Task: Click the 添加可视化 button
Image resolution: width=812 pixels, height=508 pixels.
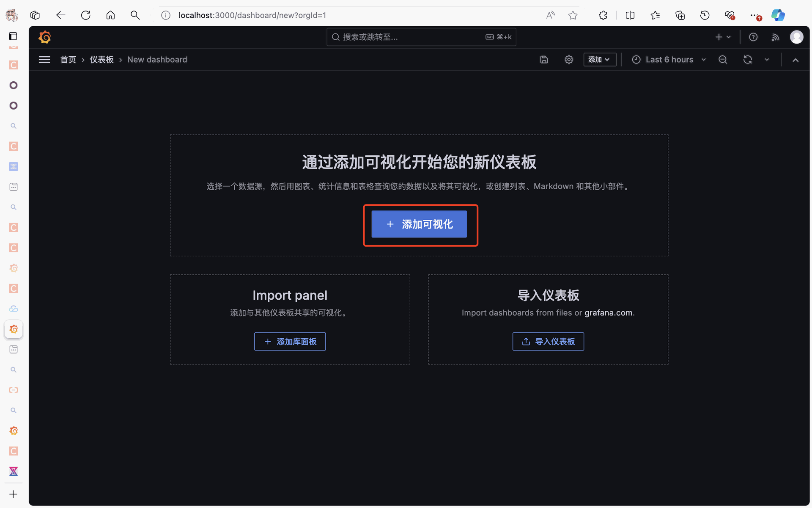Action: (419, 224)
